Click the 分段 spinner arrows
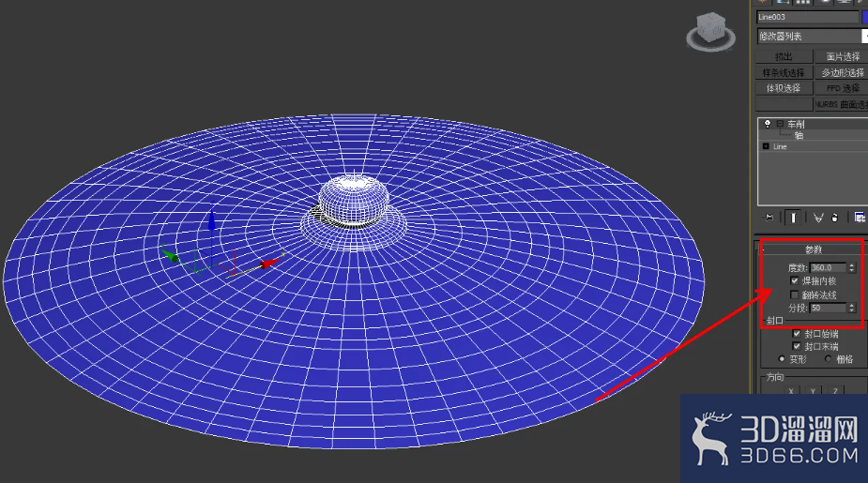The image size is (868, 483). click(852, 308)
